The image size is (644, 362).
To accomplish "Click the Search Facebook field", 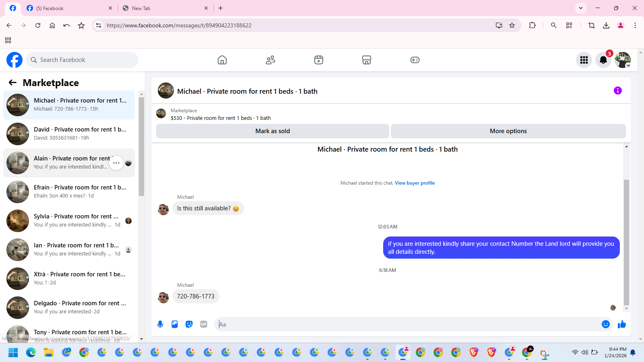I will point(82,60).
